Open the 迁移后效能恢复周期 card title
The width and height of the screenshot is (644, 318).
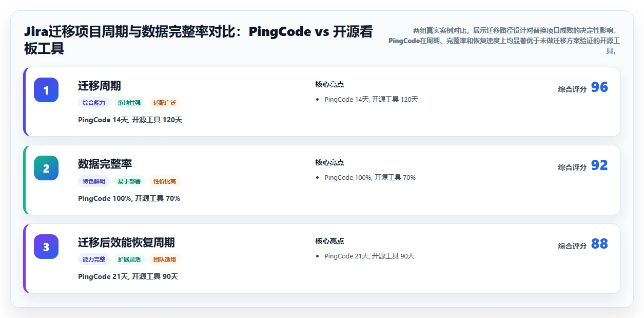(127, 242)
